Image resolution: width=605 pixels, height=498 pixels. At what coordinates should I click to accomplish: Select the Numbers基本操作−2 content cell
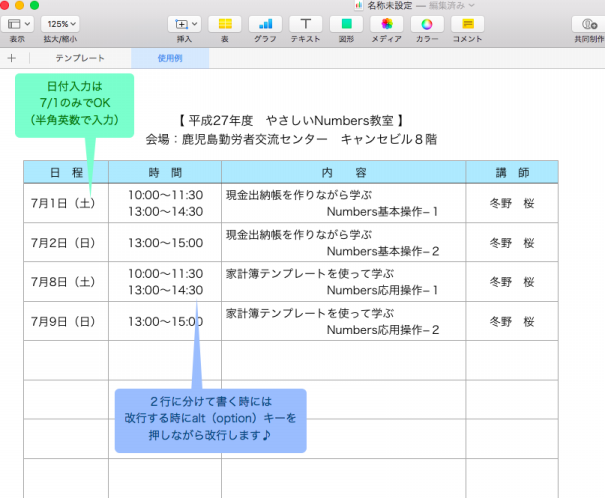[x=343, y=242]
